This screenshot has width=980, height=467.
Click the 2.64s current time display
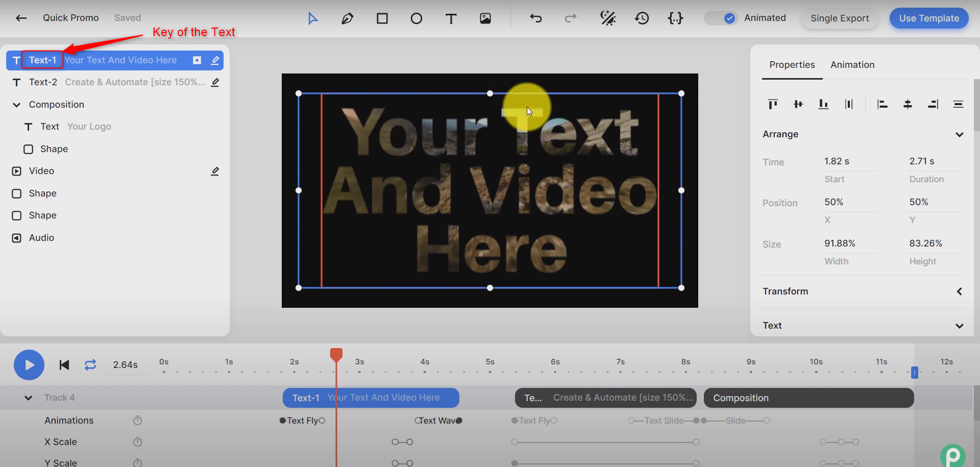[126, 365]
